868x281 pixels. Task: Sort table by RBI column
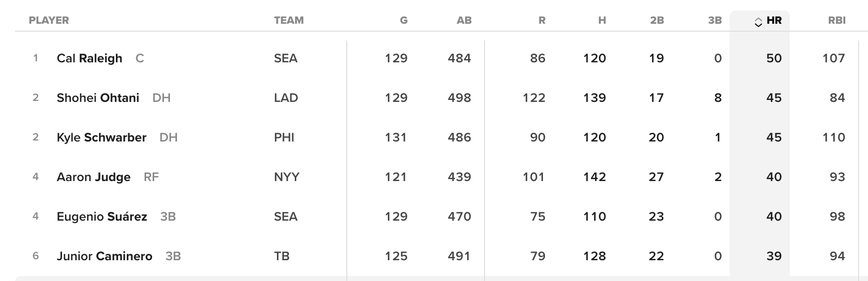tap(836, 20)
